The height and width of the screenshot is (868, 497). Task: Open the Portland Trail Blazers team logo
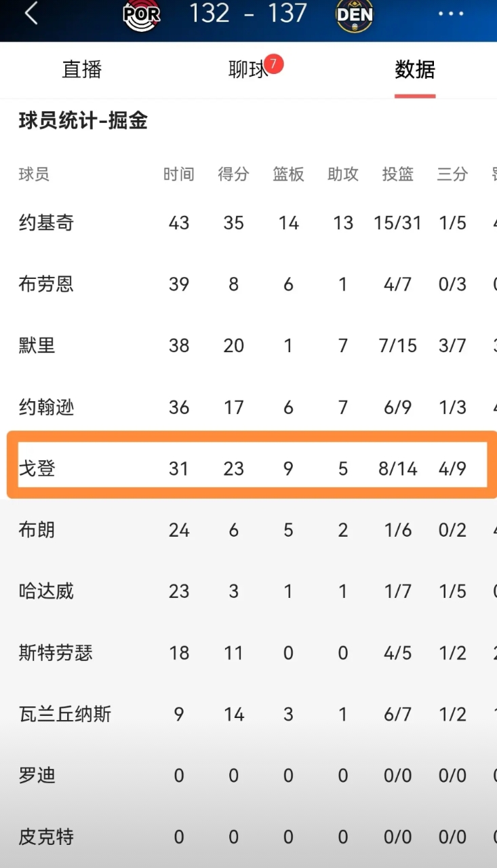point(142,15)
